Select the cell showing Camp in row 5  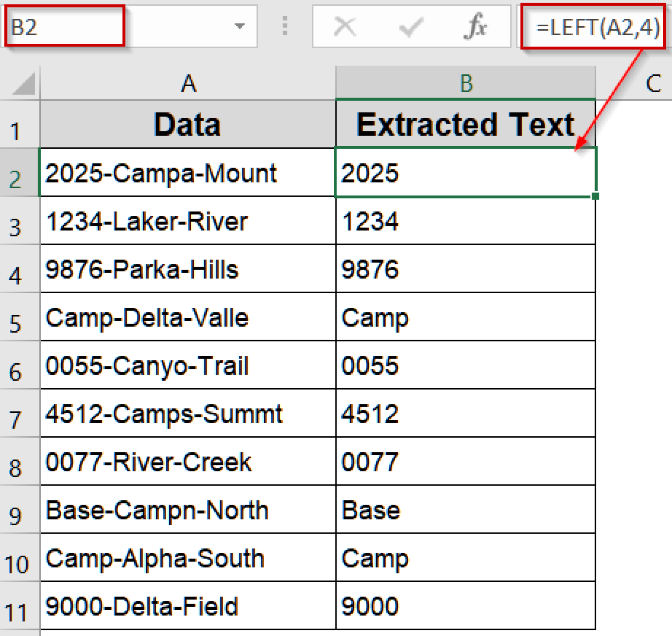tap(465, 318)
